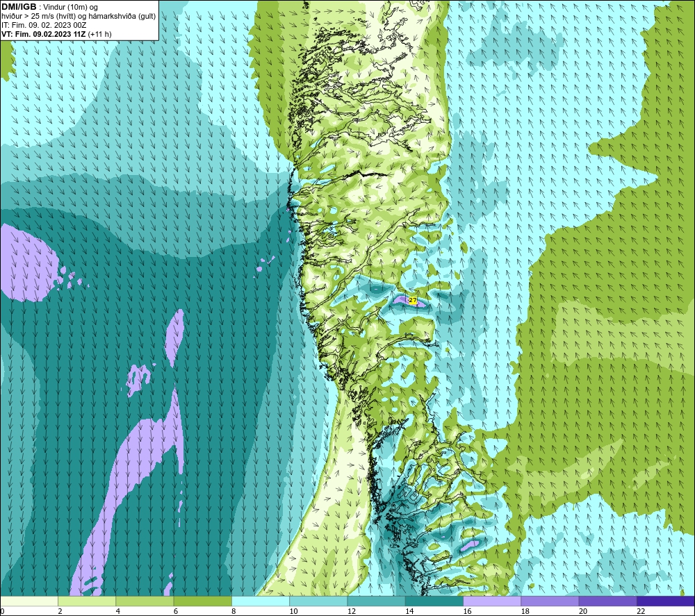
Task: Click the light green 2–4 m/s legend swatch
Action: pyautogui.click(x=87, y=601)
